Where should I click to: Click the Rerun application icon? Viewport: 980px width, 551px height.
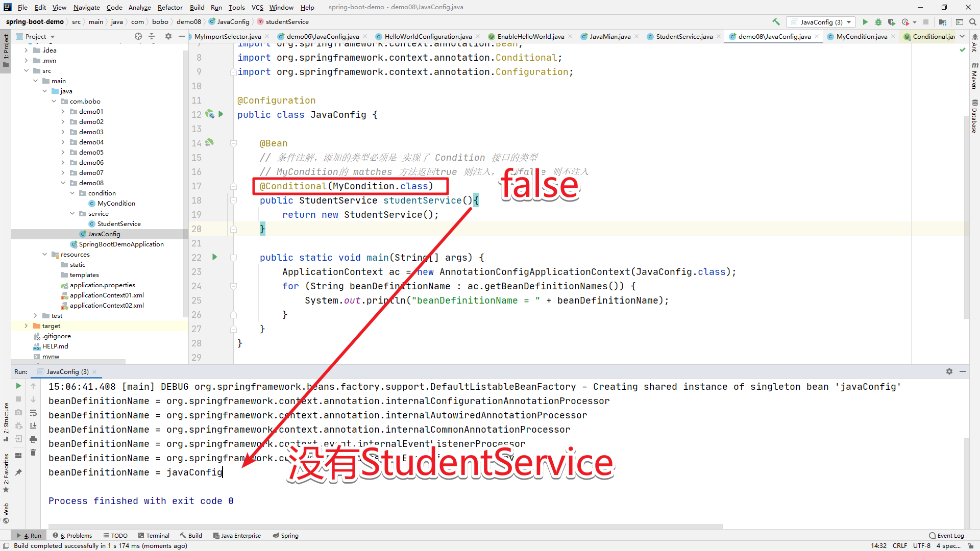(x=18, y=386)
